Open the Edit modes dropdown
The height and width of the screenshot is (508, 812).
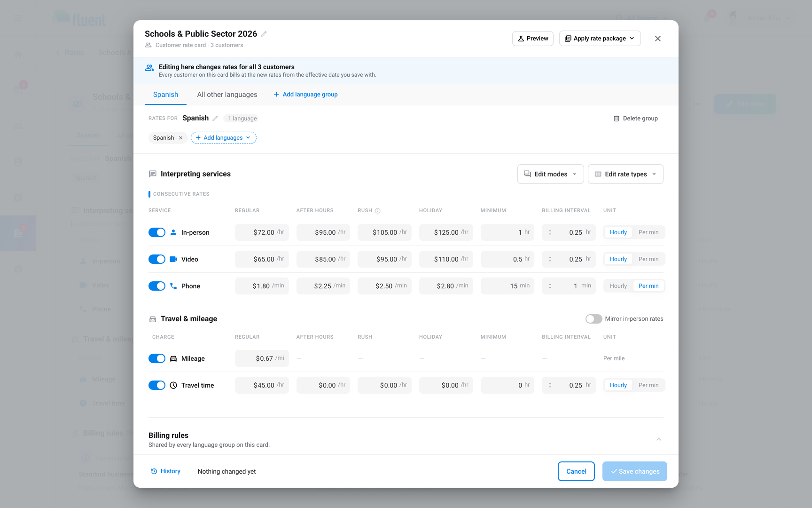[x=551, y=174]
